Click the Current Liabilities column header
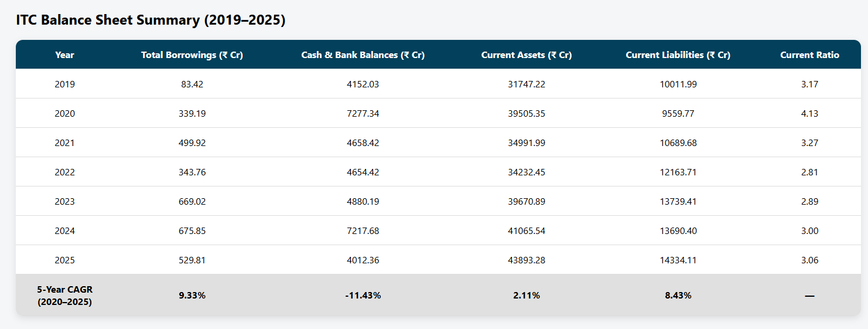868x329 pixels. tap(678, 55)
